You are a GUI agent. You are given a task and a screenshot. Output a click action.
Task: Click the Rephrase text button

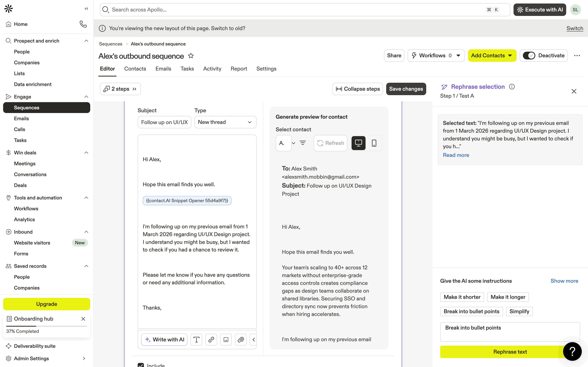[510, 352]
